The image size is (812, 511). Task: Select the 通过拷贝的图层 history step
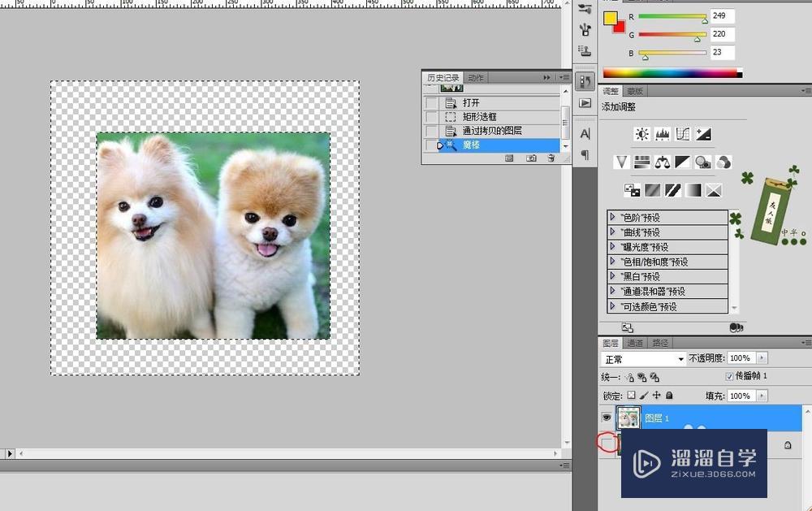[491, 131]
